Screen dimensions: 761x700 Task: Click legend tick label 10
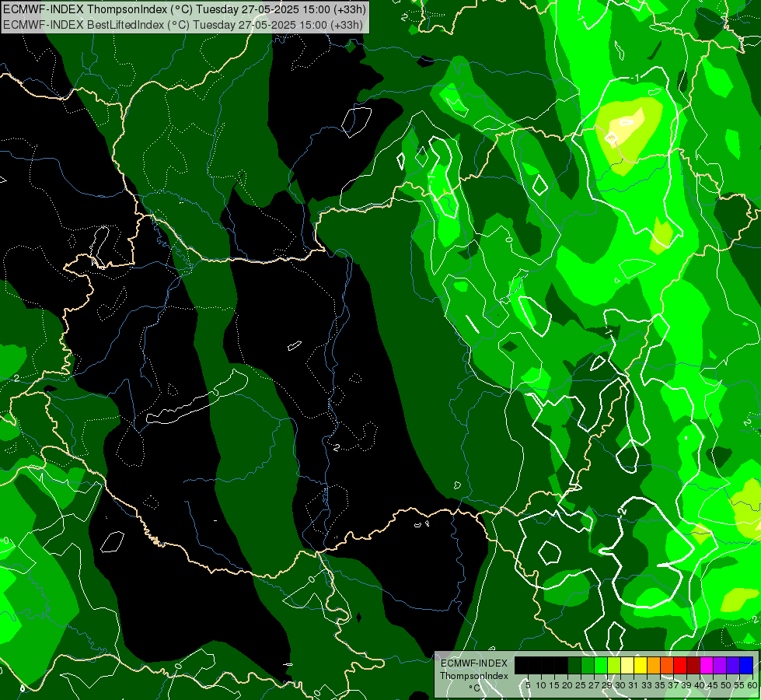click(x=541, y=685)
